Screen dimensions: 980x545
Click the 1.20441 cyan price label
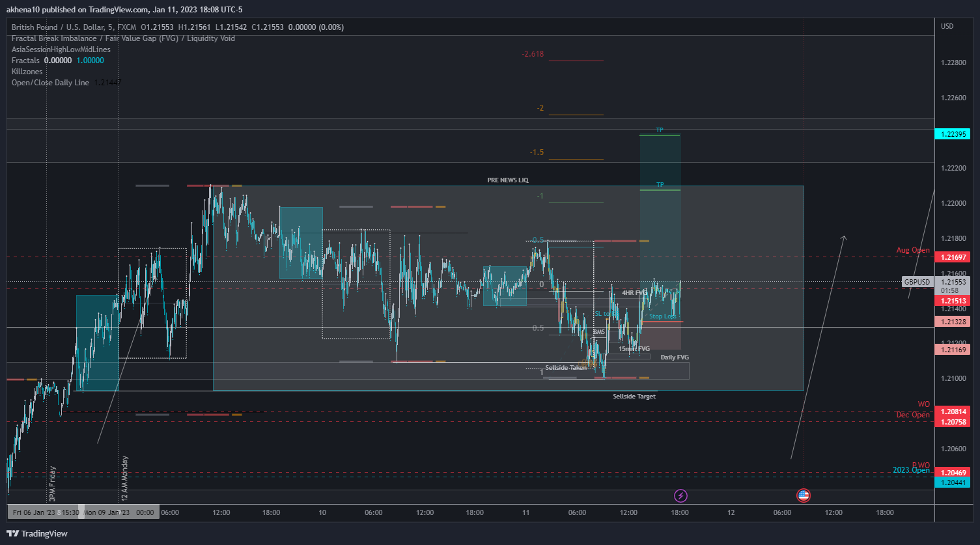(x=952, y=482)
